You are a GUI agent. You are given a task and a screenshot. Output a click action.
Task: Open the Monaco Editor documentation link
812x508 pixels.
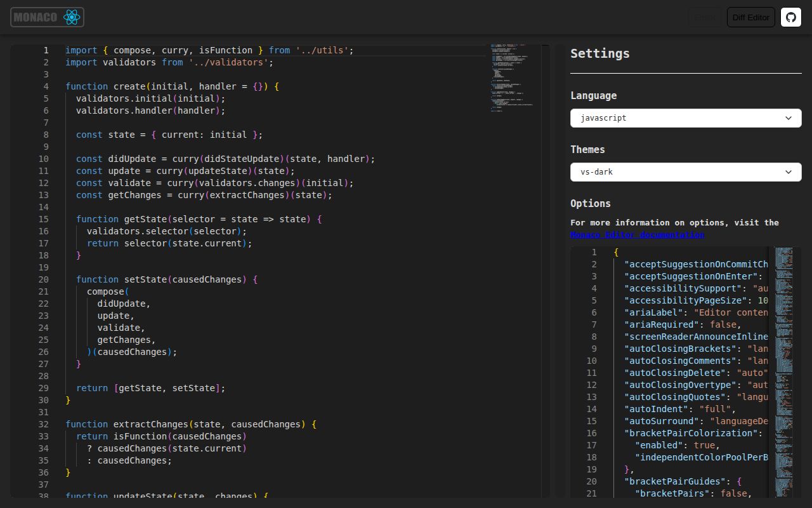[637, 234]
